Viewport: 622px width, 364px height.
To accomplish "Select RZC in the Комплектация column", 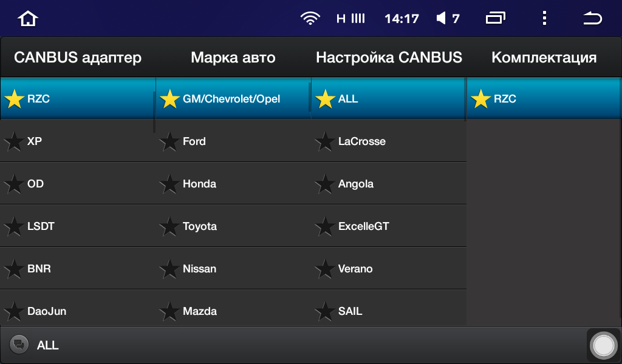I will [505, 99].
